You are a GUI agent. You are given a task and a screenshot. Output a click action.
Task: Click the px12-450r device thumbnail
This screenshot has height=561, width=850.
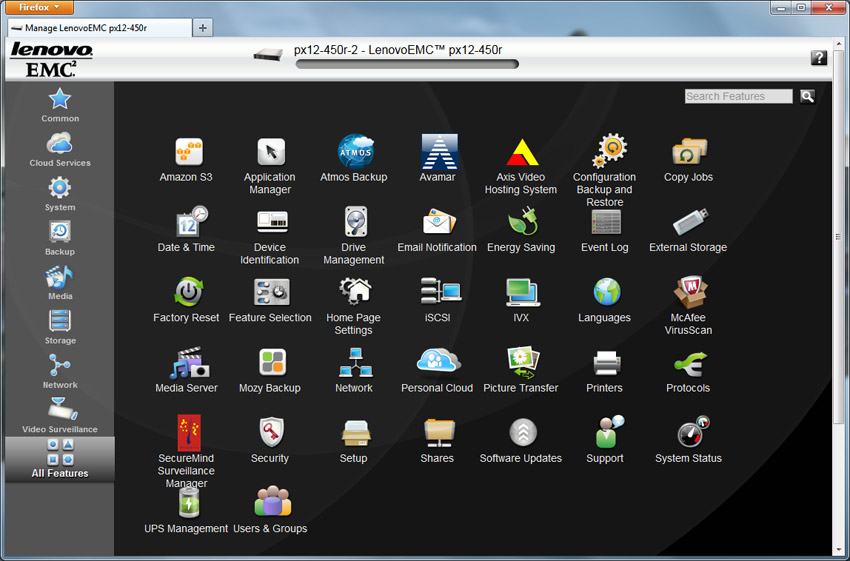tap(268, 54)
